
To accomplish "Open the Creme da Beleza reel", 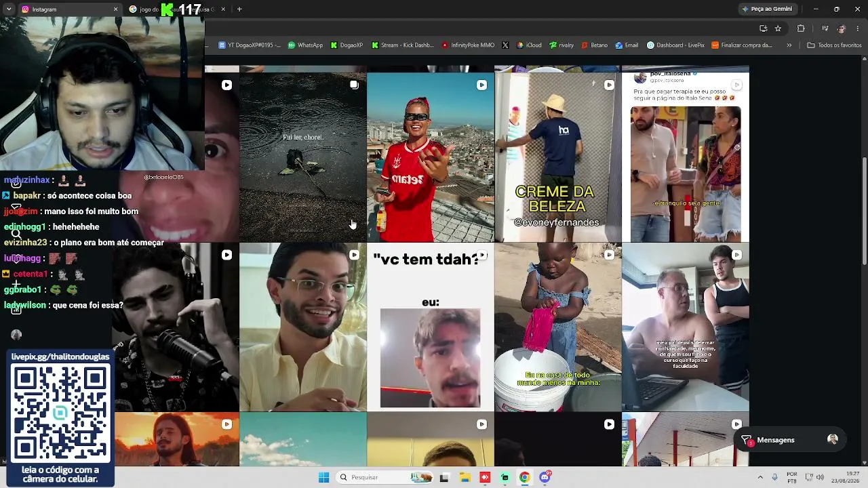I will click(557, 157).
